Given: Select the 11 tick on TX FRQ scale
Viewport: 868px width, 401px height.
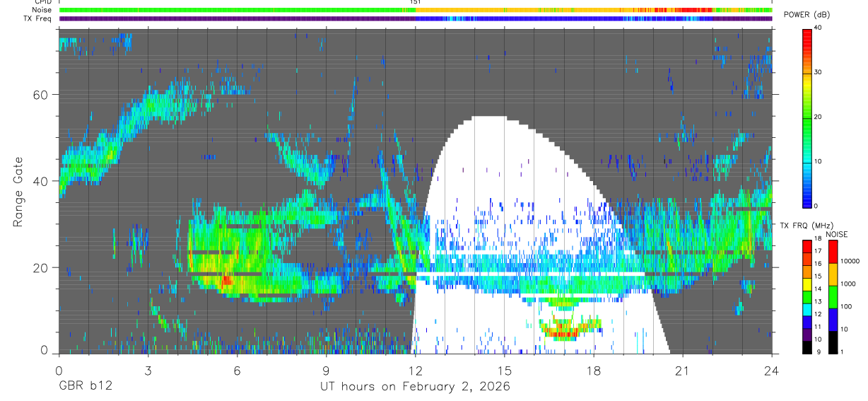Looking at the screenshot, I should [x=819, y=327].
